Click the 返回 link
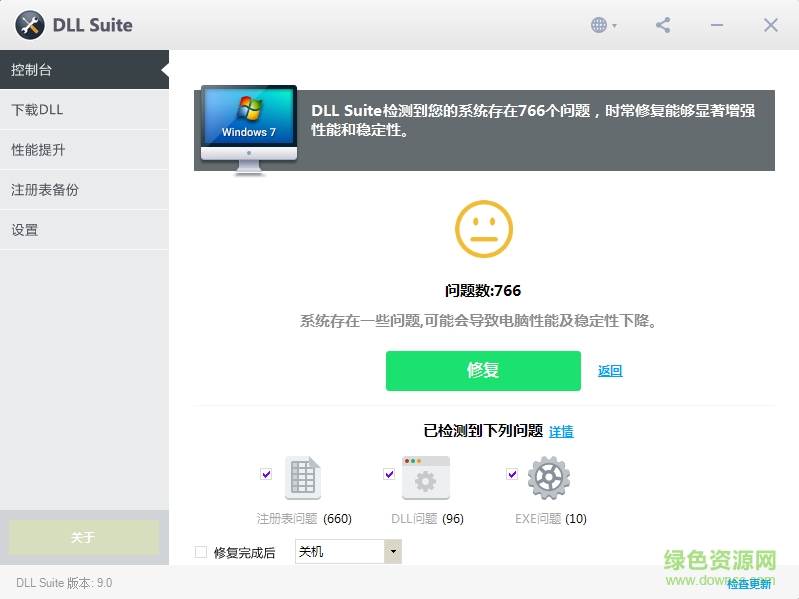799x599 pixels. click(610, 371)
